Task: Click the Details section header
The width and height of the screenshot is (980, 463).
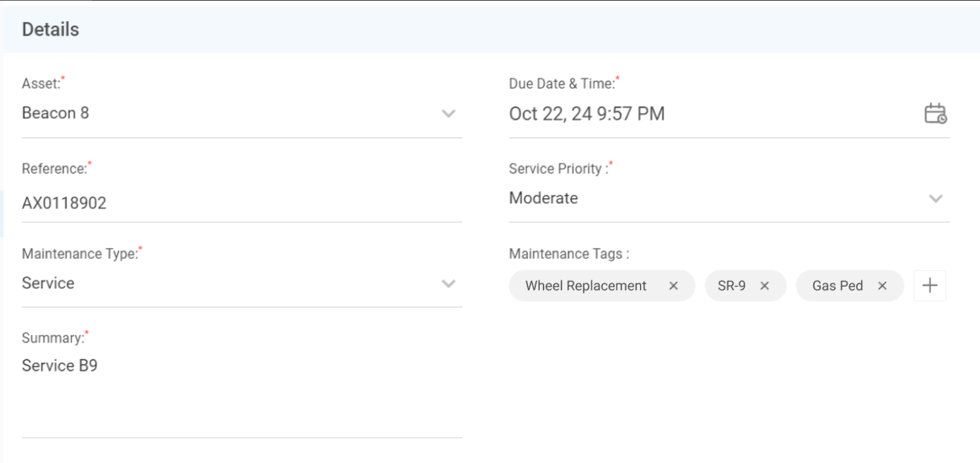Action: coord(51,30)
